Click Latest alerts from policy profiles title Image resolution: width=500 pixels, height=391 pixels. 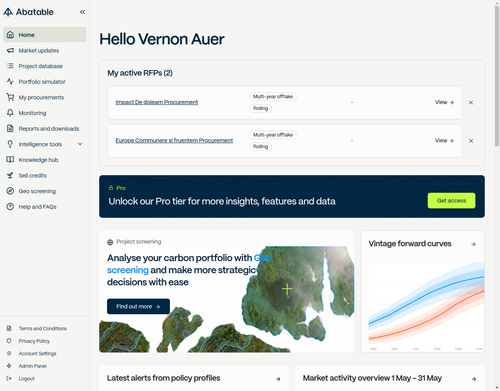coord(164,378)
